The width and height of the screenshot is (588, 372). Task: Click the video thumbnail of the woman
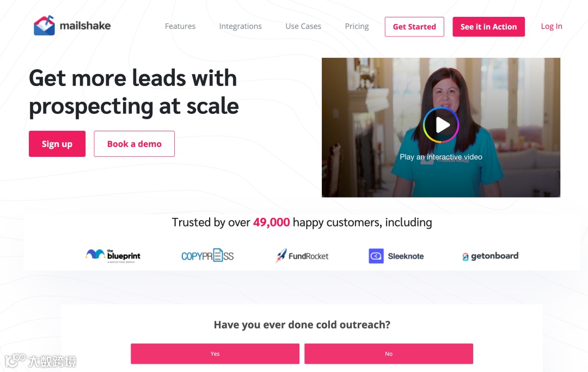point(441,127)
